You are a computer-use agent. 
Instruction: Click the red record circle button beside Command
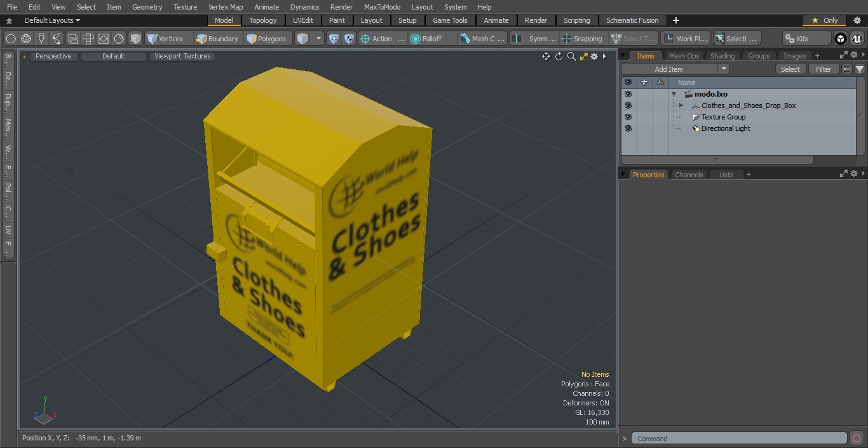(857, 438)
